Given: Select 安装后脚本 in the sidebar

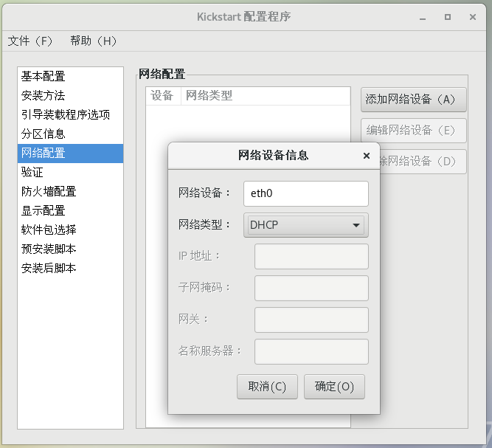Looking at the screenshot, I should (x=70, y=268).
